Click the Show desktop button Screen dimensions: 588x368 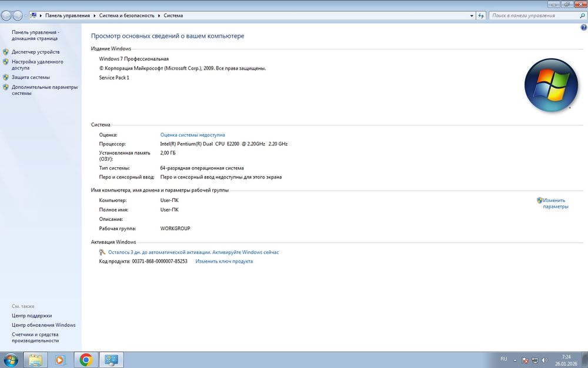(x=584, y=360)
